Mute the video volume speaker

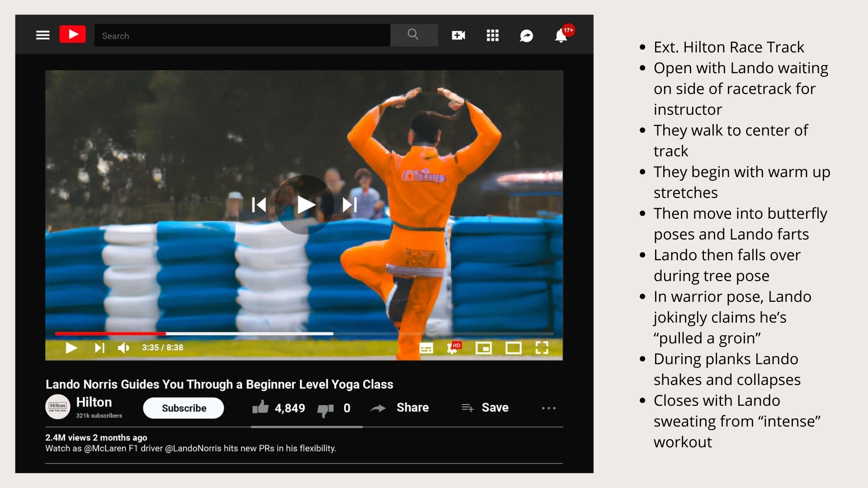click(123, 347)
